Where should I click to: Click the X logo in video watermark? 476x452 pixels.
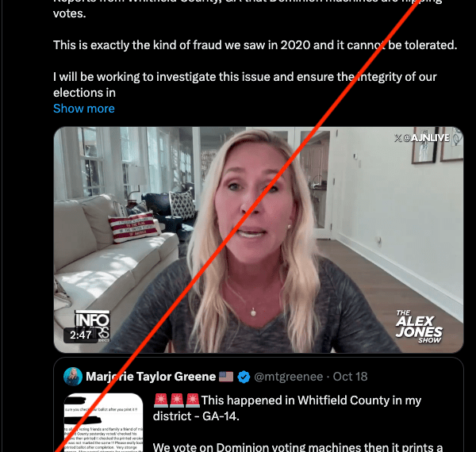pos(398,138)
